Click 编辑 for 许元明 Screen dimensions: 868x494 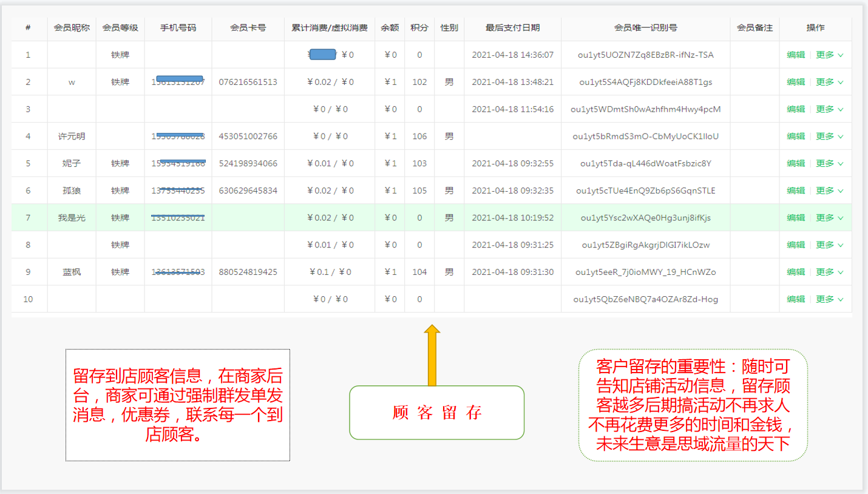coord(796,136)
